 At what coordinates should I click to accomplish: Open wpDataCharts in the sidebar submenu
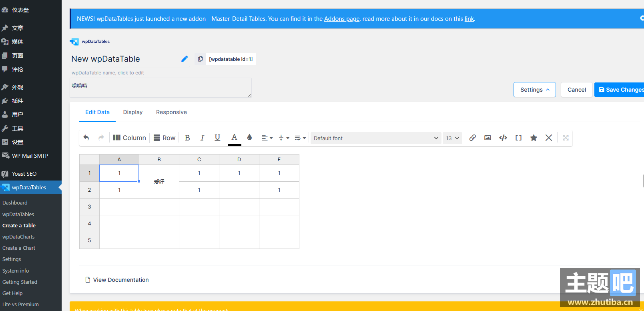[18, 237]
